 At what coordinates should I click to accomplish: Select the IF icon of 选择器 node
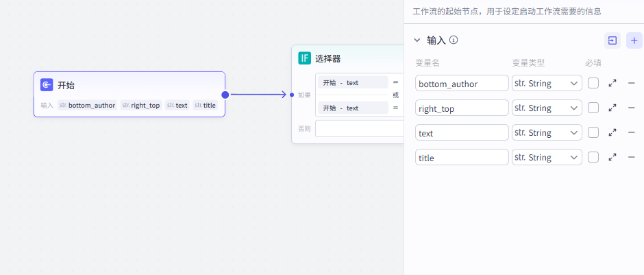pos(304,58)
